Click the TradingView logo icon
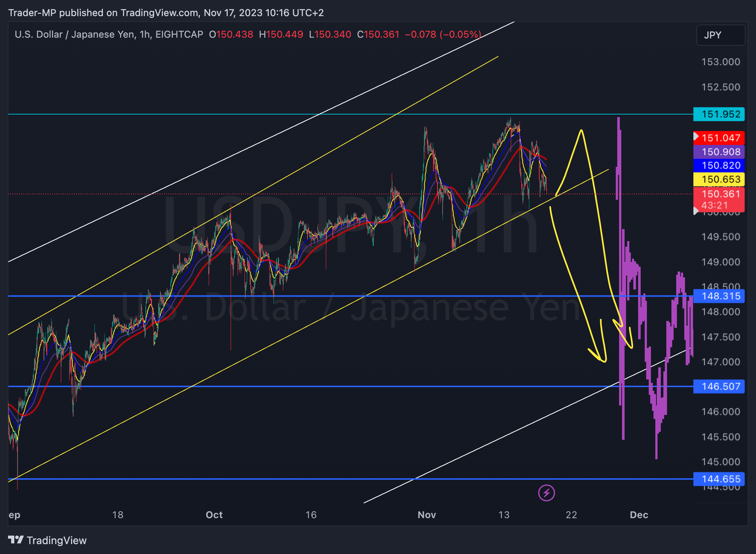 pos(16,540)
